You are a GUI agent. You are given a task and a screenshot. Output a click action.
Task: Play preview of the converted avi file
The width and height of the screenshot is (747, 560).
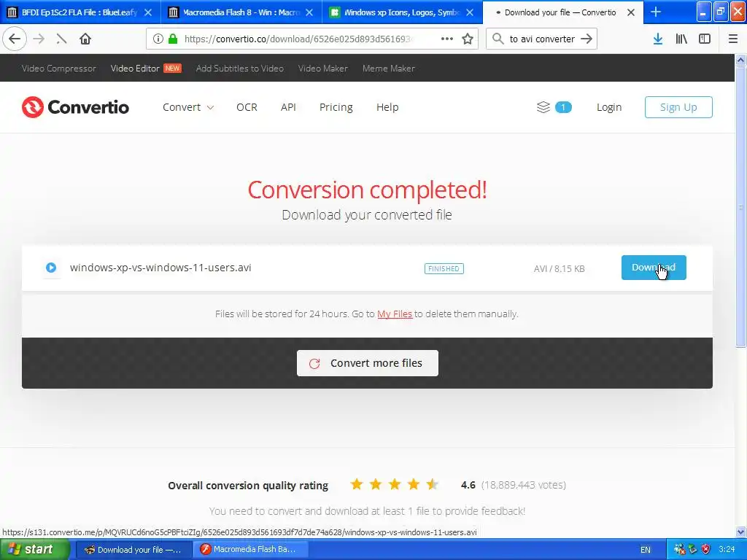pyautogui.click(x=51, y=268)
